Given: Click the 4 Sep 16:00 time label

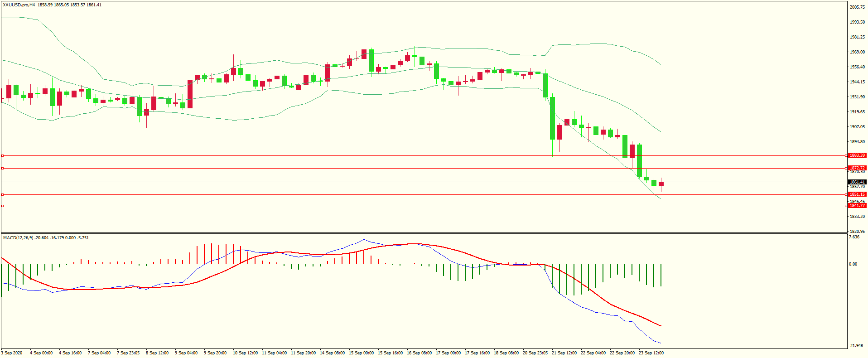Looking at the screenshot, I should click(70, 353).
